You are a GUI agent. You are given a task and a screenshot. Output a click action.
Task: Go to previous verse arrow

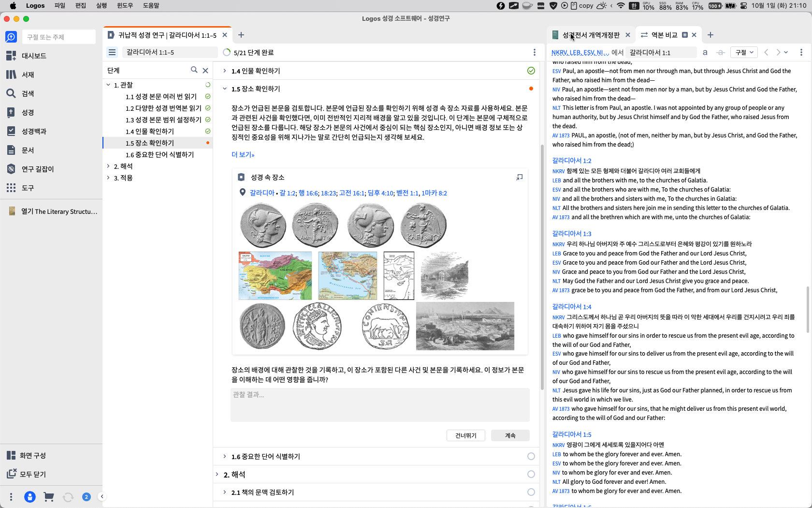tap(766, 52)
